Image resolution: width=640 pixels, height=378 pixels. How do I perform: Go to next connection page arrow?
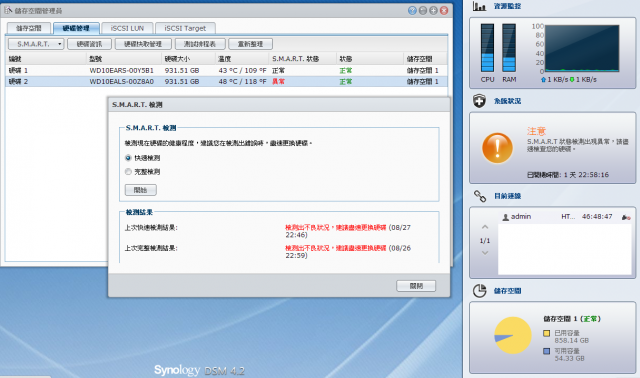click(x=485, y=253)
